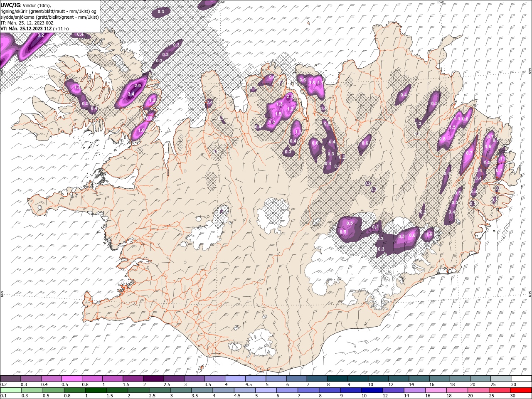
Task: Click the 64N latitude label on right edge
Action: point(530,293)
